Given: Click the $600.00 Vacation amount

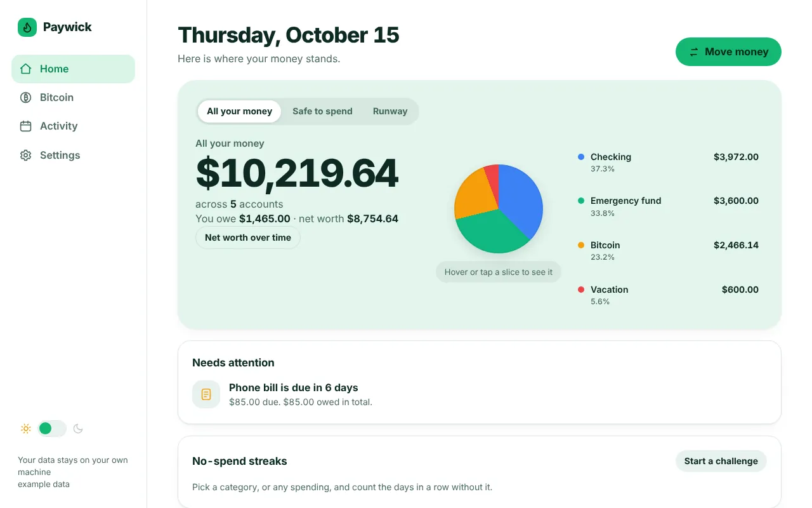Looking at the screenshot, I should tap(740, 290).
